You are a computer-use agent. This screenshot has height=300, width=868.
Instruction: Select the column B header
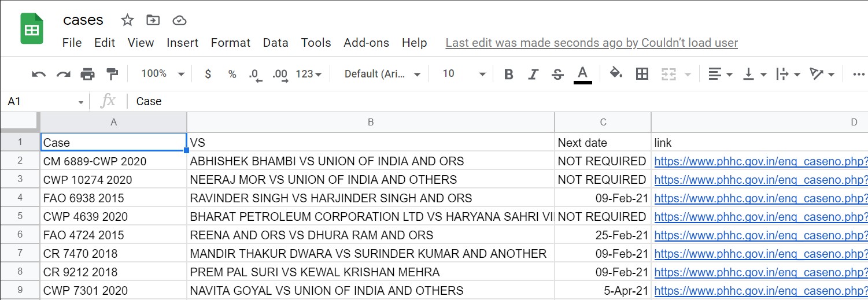(x=370, y=122)
